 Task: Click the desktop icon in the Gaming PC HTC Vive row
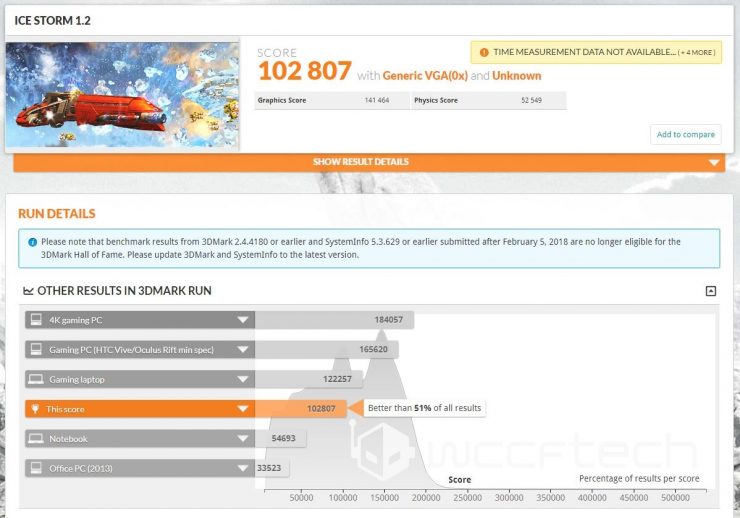coord(36,349)
